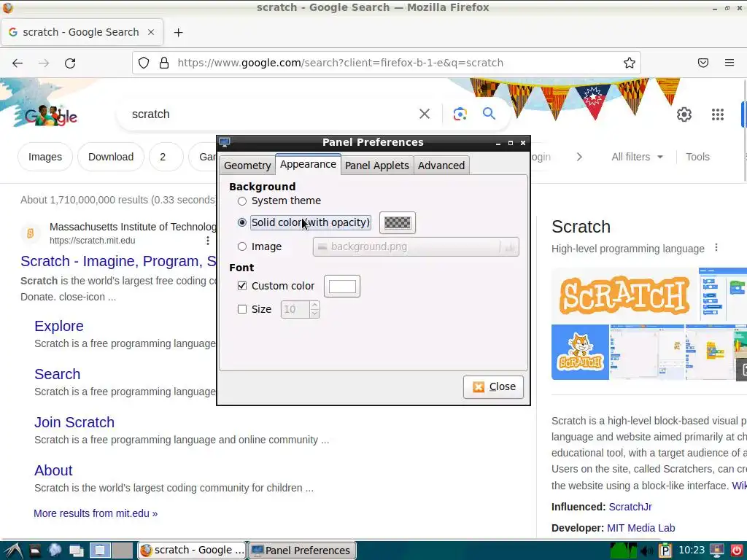Screen dimensions: 747x560
Task: Open the orange SCRATCH logo thumbnail
Action: pyautogui.click(x=624, y=295)
